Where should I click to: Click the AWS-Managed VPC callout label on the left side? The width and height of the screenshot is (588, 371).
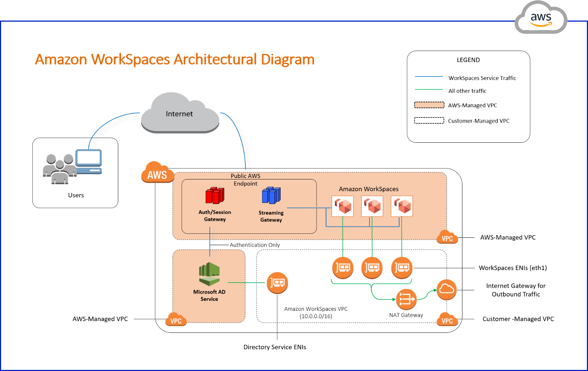click(100, 319)
